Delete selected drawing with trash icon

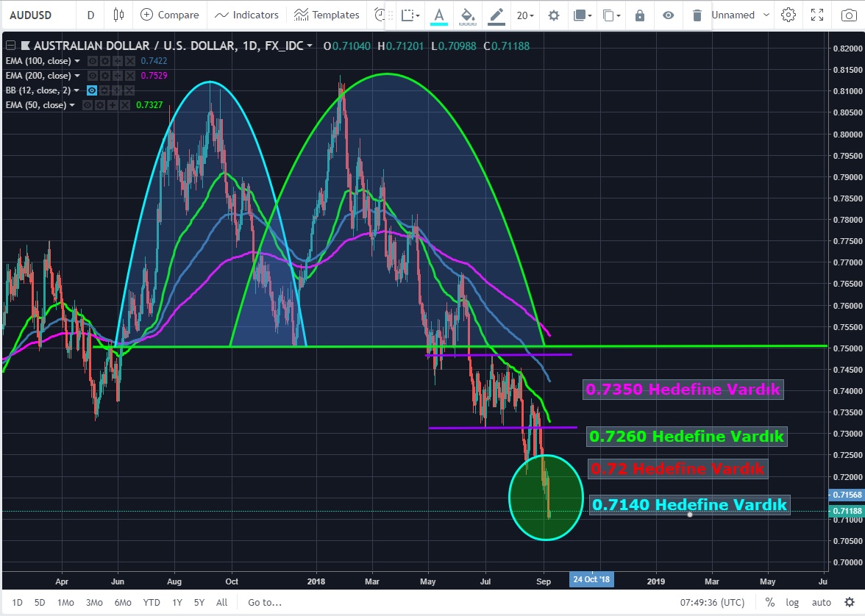pyautogui.click(x=697, y=15)
